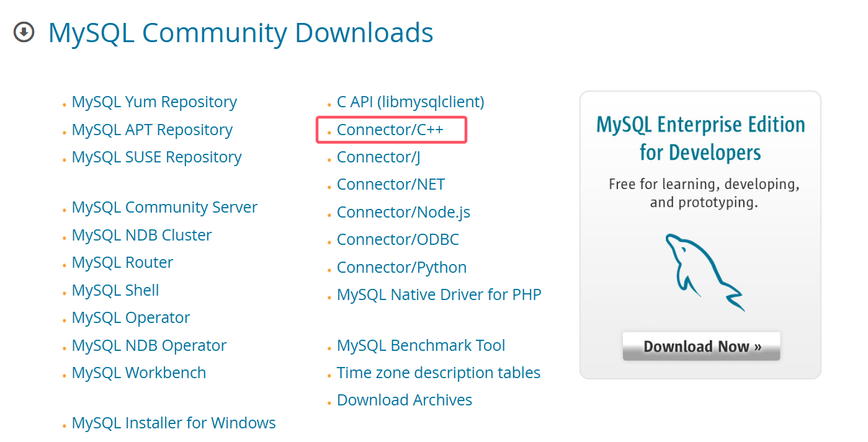Open the MySQL Community Downloads heading

tap(241, 32)
